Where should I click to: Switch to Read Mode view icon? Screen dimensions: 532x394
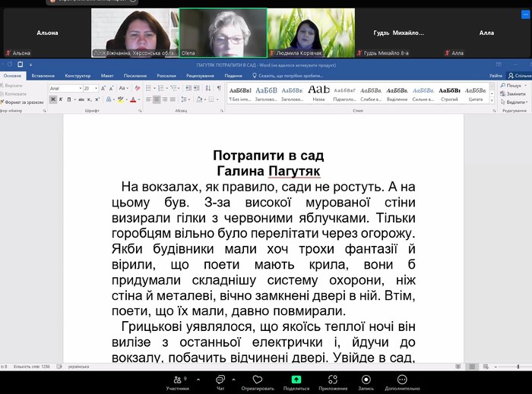(x=458, y=367)
